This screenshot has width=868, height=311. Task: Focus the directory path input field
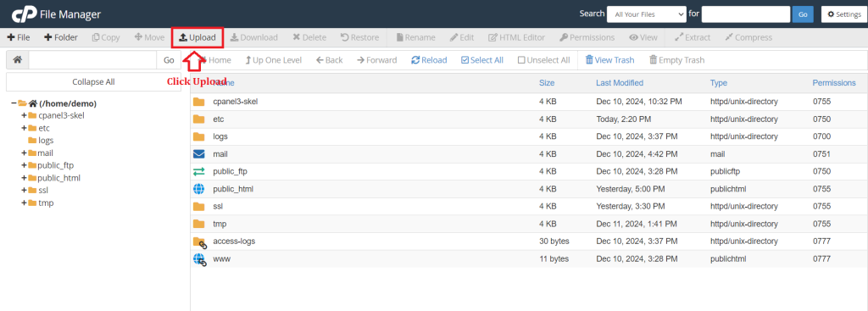92,60
